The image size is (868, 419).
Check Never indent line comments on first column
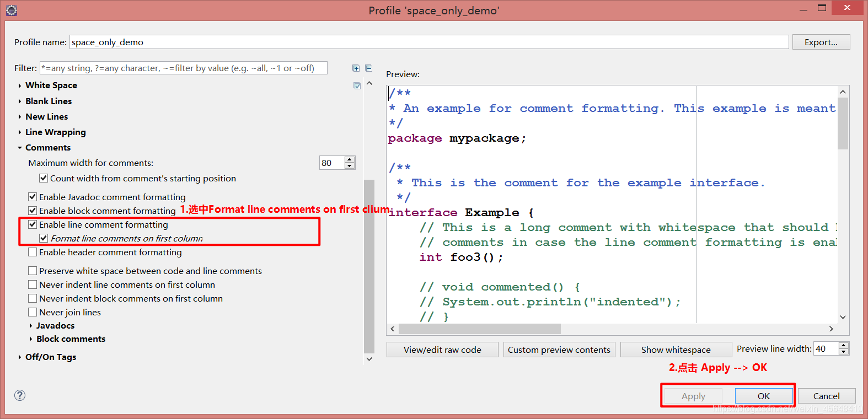coord(33,284)
